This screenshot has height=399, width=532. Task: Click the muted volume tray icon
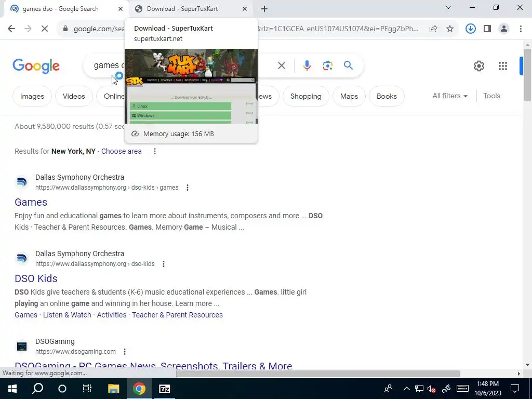click(x=432, y=389)
